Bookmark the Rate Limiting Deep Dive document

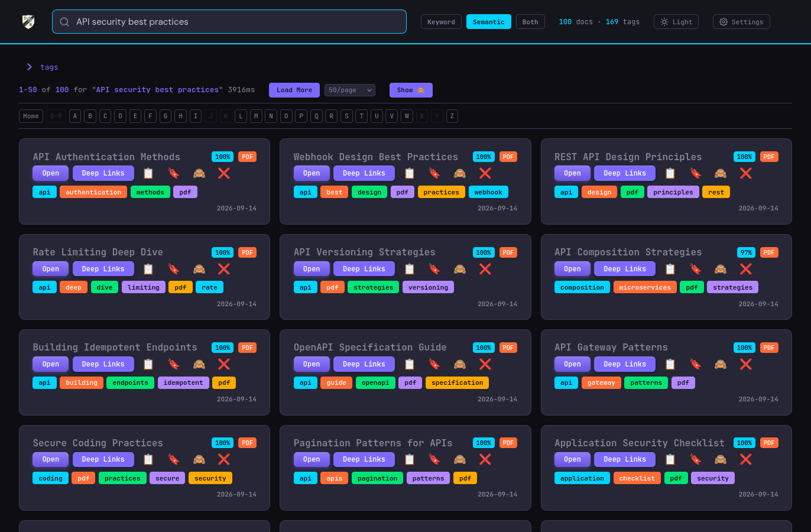coord(174,269)
